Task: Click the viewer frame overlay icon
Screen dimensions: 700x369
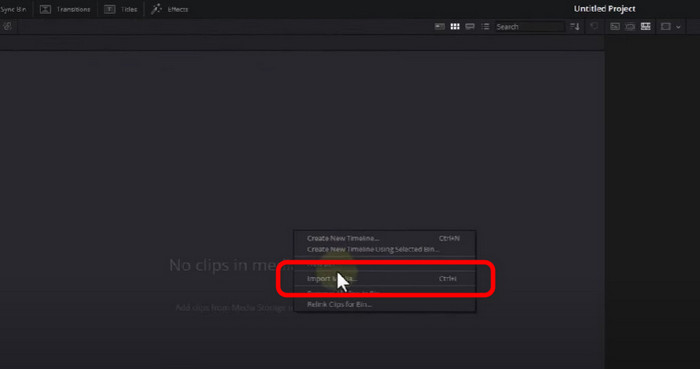Action: point(666,27)
